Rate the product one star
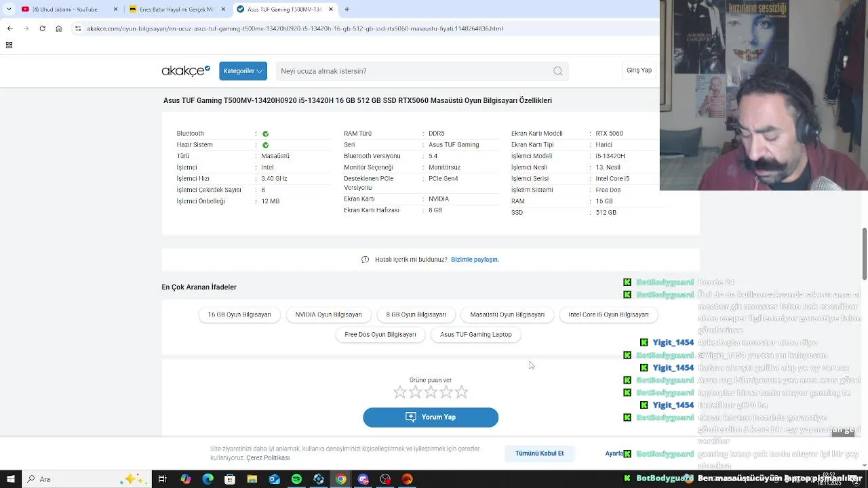This screenshot has width=868, height=488. 400,392
